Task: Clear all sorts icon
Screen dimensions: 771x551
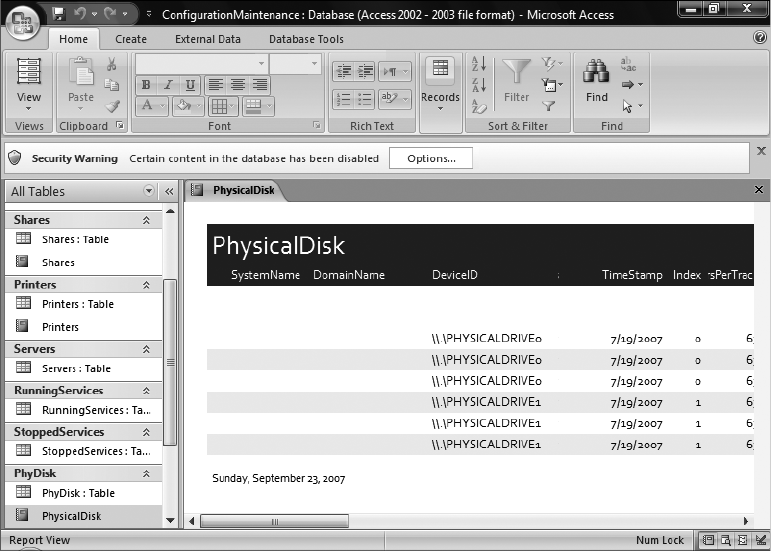Action: coord(479,106)
